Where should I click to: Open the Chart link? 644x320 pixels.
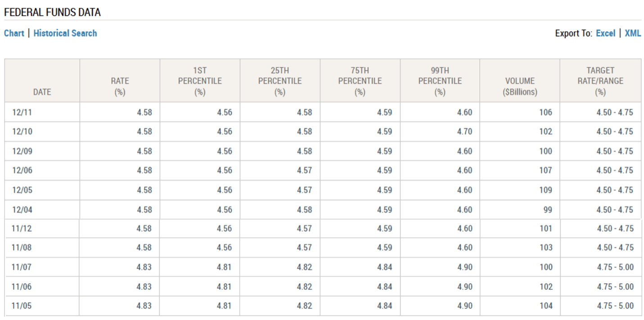[14, 33]
